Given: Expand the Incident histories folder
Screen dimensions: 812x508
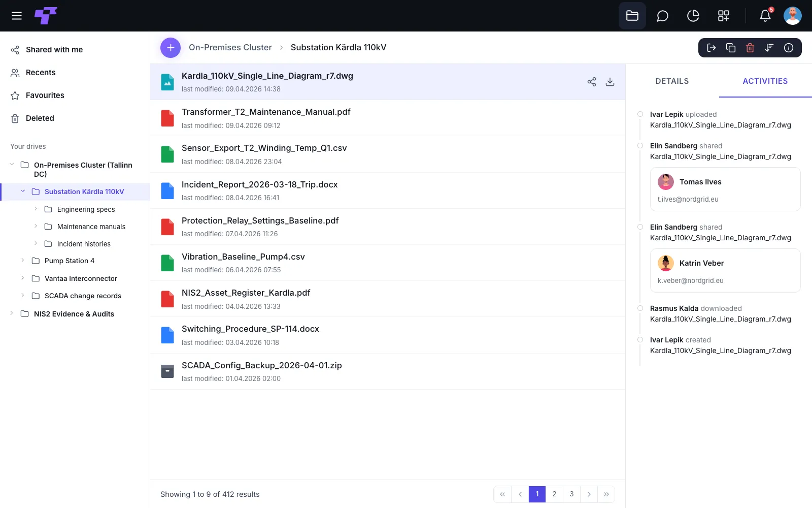Looking at the screenshot, I should (36, 243).
